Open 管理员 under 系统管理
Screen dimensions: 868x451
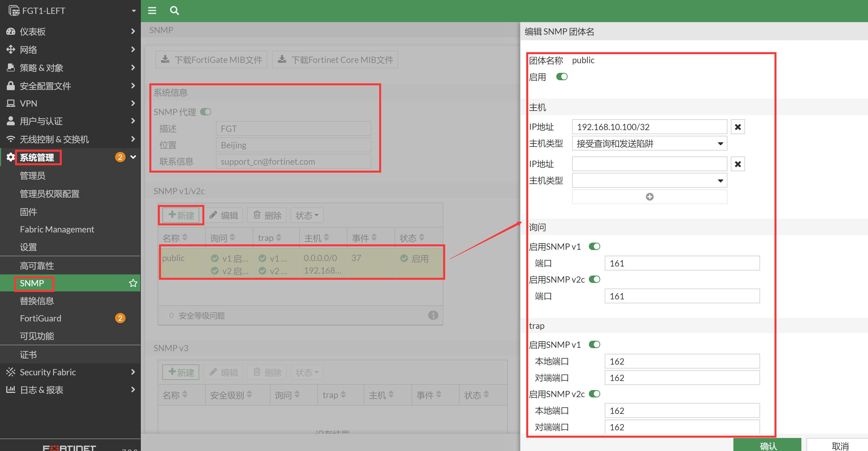click(x=32, y=176)
